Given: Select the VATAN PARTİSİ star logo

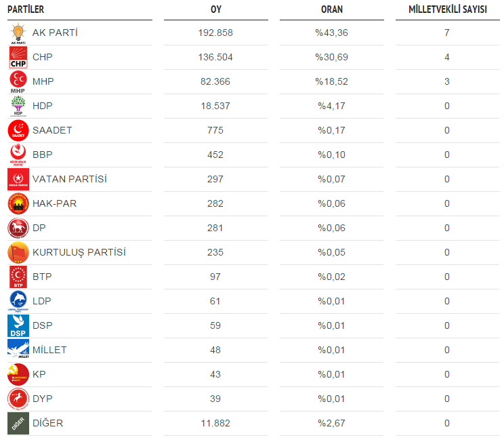Looking at the screenshot, I should tap(18, 179).
